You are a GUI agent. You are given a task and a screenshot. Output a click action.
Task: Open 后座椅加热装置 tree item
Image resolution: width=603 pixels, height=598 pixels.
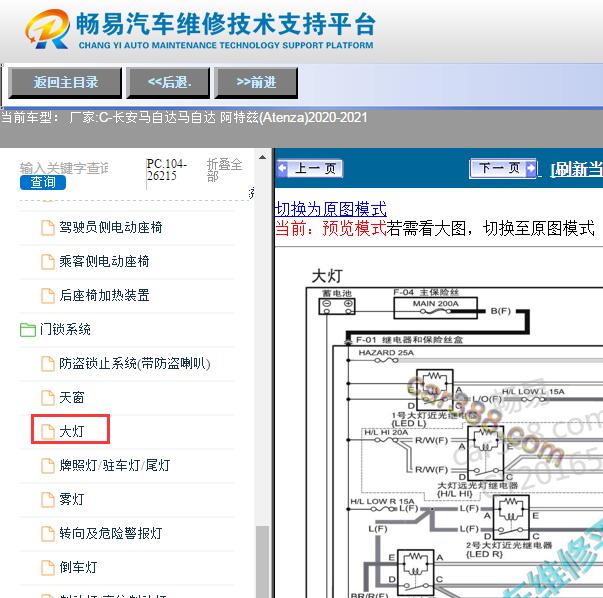104,295
